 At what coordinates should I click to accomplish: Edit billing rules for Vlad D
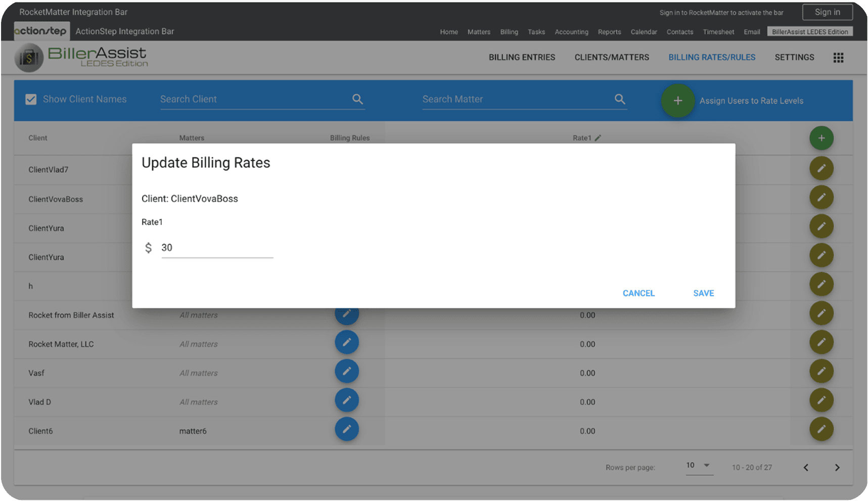click(347, 400)
